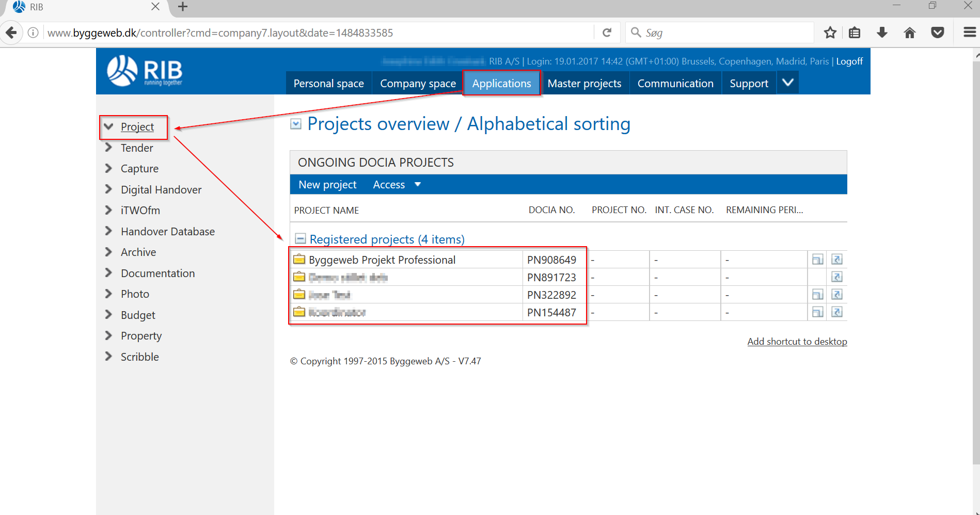
Task: Click the window icon in PN154487 row
Action: tap(817, 312)
